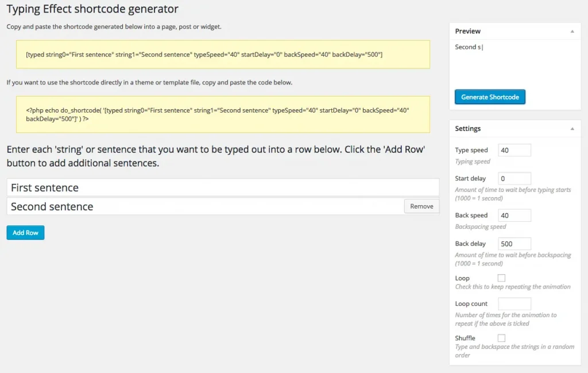The image size is (588, 373).
Task: Click the generated typed shortcode box
Action: 223,55
